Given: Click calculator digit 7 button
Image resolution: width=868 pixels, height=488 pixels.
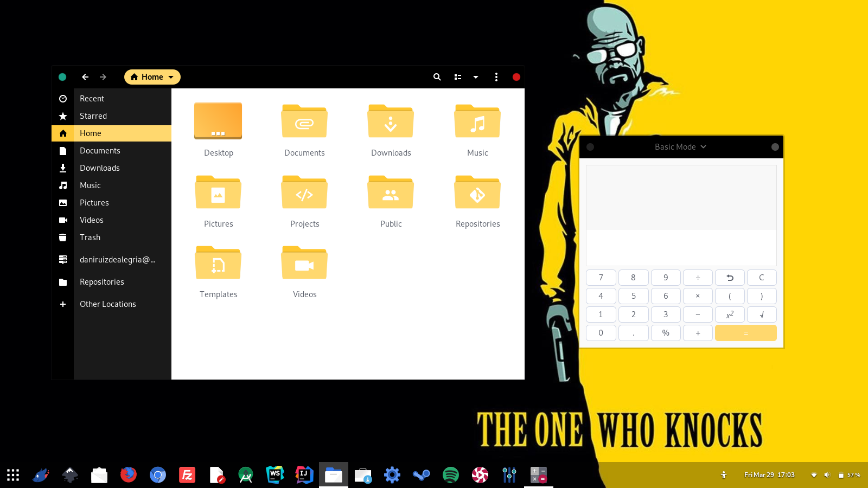Looking at the screenshot, I should [x=601, y=278].
